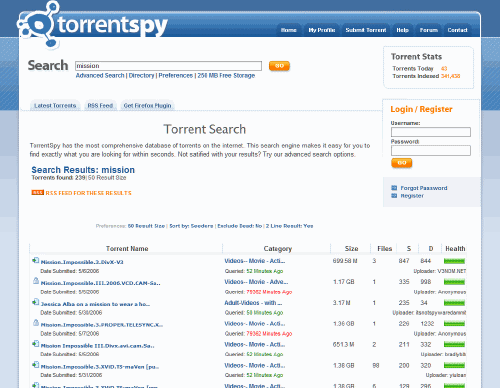This screenshot has height=388, width=500.
Task: Switch to the Latest Torrents tab
Action: [55, 105]
